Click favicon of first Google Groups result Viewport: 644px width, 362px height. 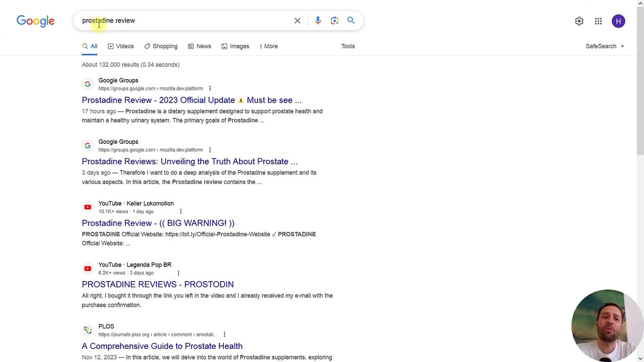[x=88, y=84]
